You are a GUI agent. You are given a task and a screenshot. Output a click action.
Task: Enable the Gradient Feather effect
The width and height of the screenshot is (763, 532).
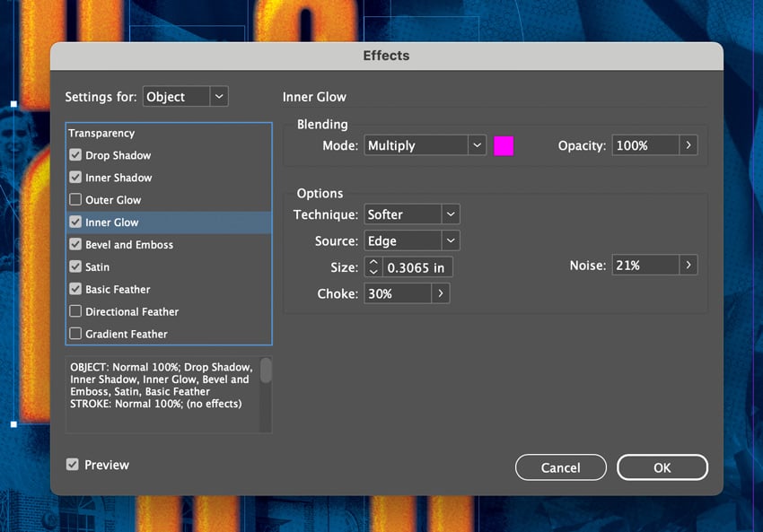click(x=75, y=334)
